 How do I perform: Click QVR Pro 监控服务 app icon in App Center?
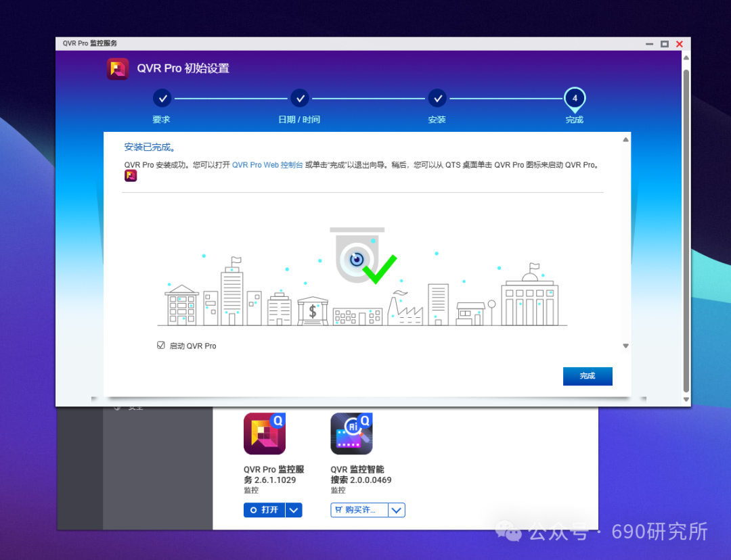[265, 434]
